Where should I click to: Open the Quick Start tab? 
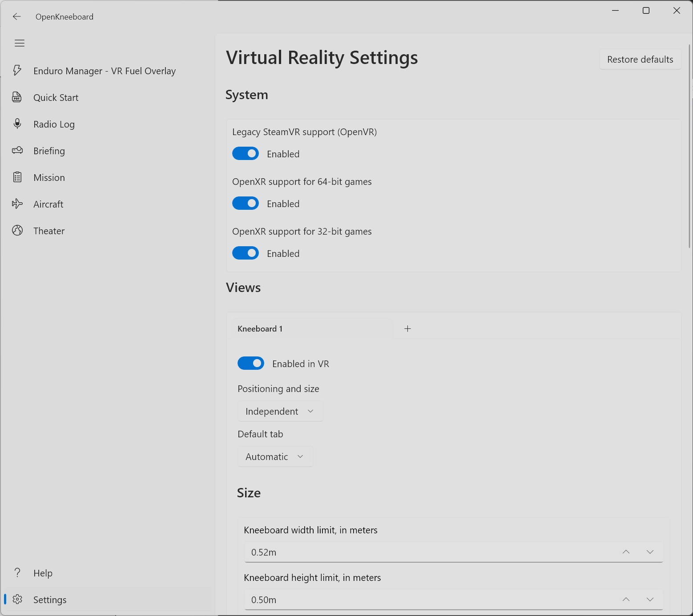point(56,98)
